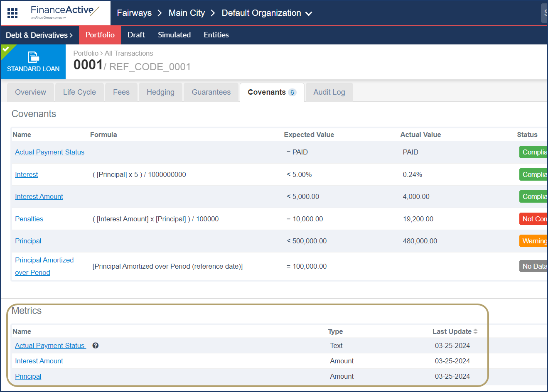Viewport: 548px width, 392px height.
Task: Switch to the Audit Log tab
Action: [329, 92]
